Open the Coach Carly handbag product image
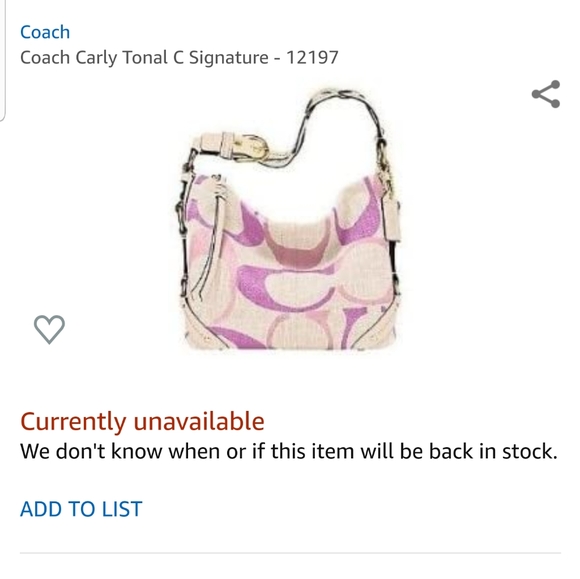 (x=289, y=220)
